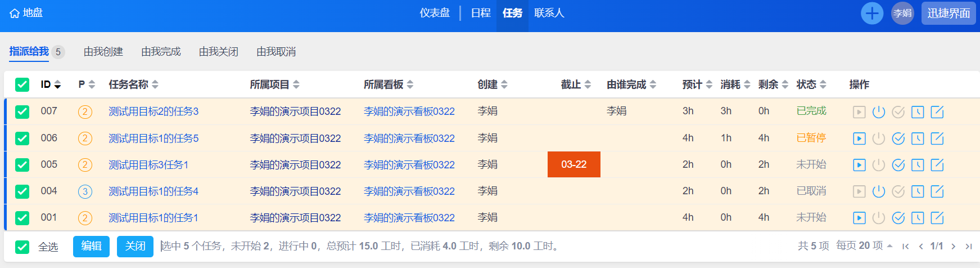The width and height of the screenshot is (980, 268).
Task: Finish task 005 with checkmark icon
Action: tap(898, 165)
